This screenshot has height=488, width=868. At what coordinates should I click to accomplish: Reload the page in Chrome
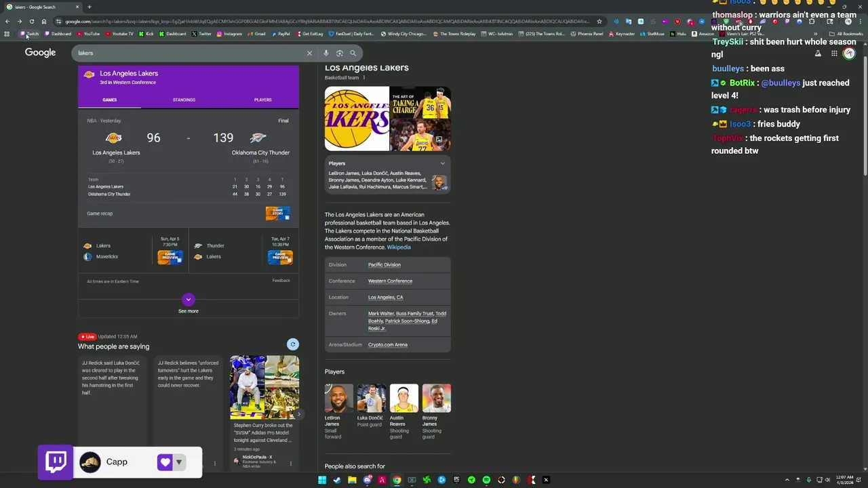pyautogui.click(x=31, y=22)
